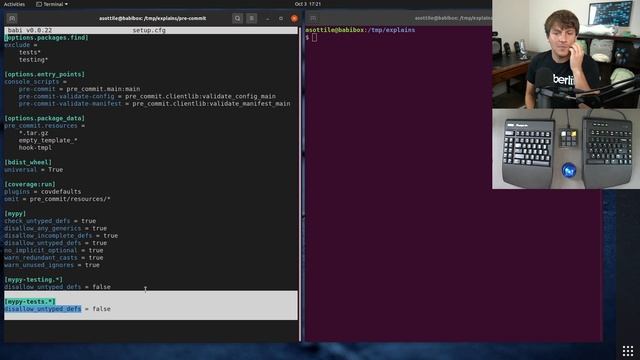Click the 'console_scripts =' line
This screenshot has width=640, height=360.
coord(36,82)
